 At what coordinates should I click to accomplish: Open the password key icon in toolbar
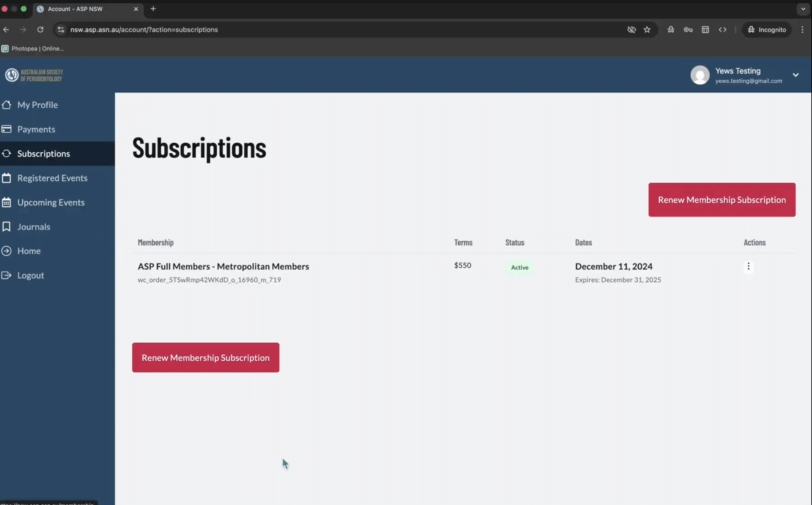coord(688,30)
